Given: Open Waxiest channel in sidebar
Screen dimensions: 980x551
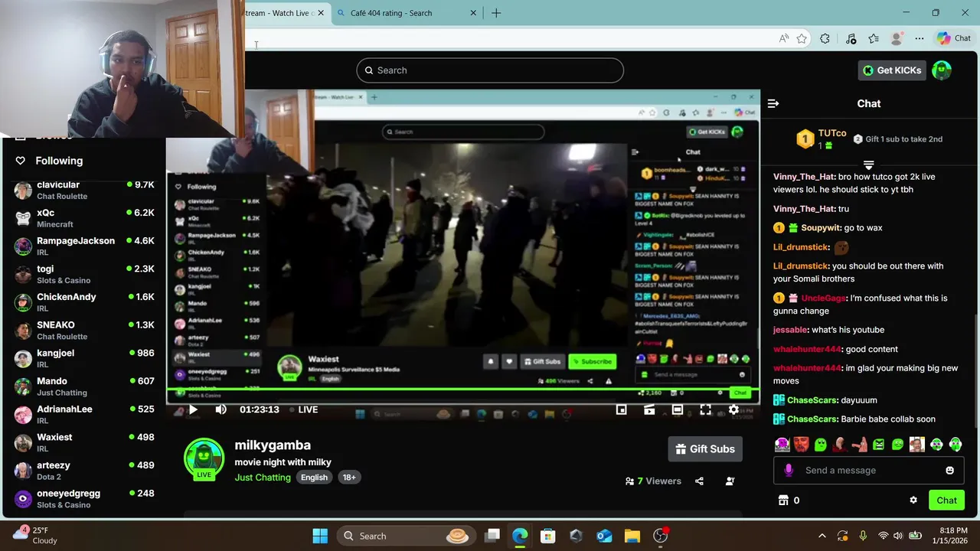Looking at the screenshot, I should 84,442.
